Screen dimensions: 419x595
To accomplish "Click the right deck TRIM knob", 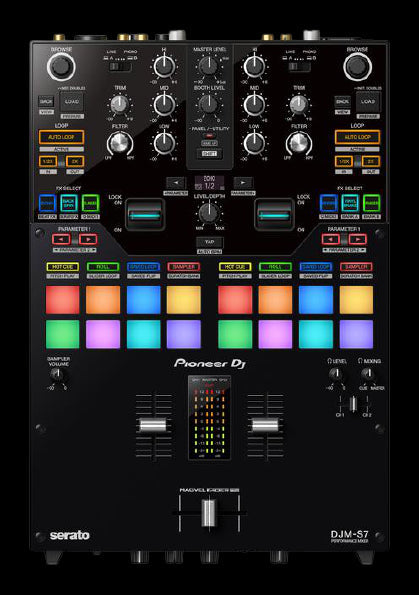I will [299, 104].
